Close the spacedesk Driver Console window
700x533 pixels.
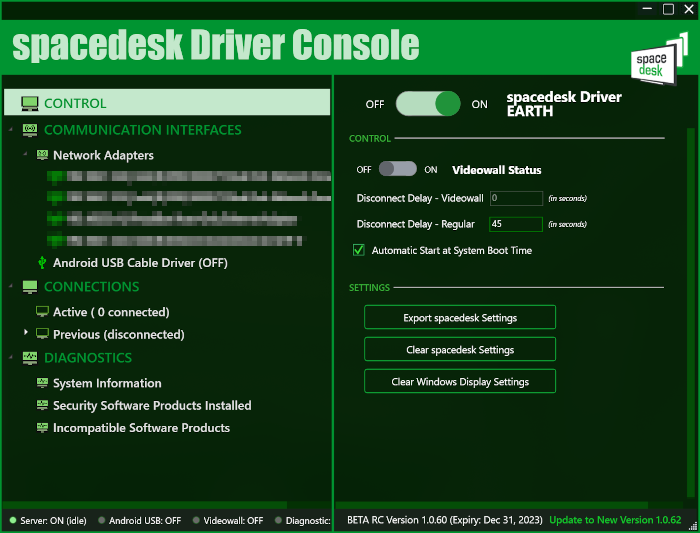pyautogui.click(x=689, y=9)
